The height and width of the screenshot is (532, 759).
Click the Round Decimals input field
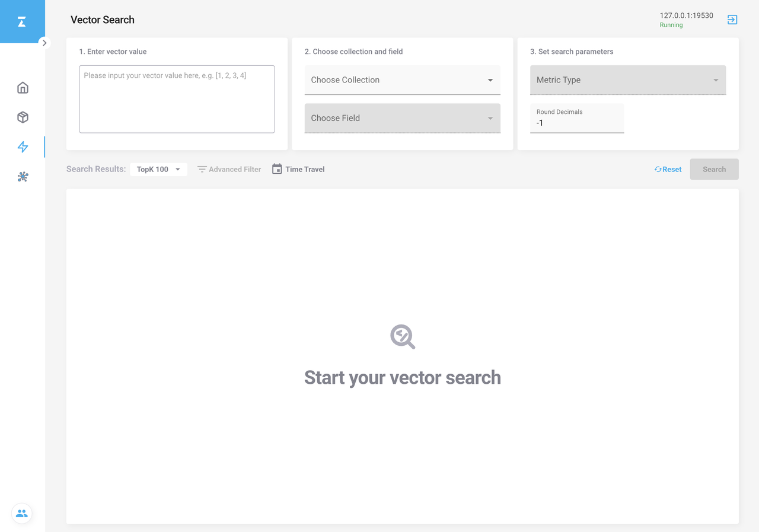coord(576,123)
